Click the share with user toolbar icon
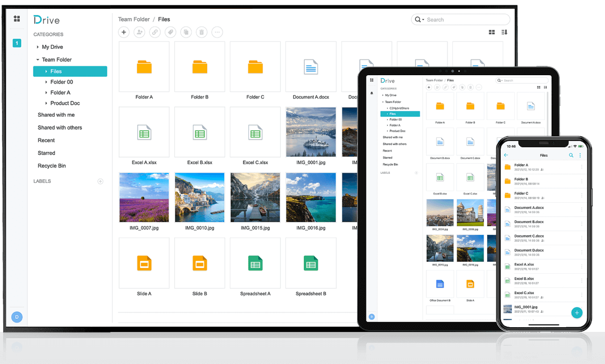The height and width of the screenshot is (364, 605). [139, 32]
